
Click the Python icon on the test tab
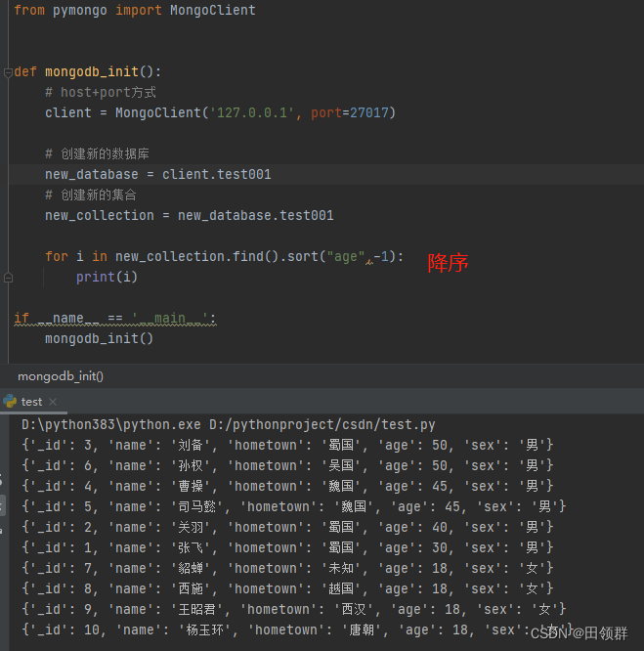[10, 401]
